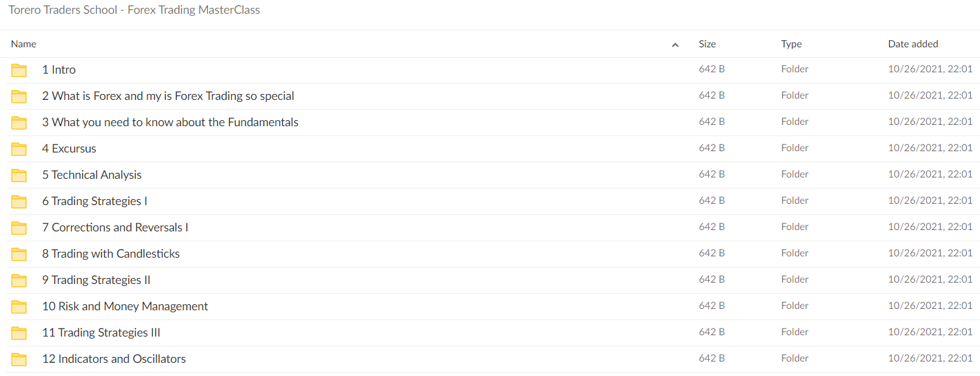Screen dimensions: 980x376
Task: Select the 5 Technical Analysis folder icon
Action: (x=19, y=176)
